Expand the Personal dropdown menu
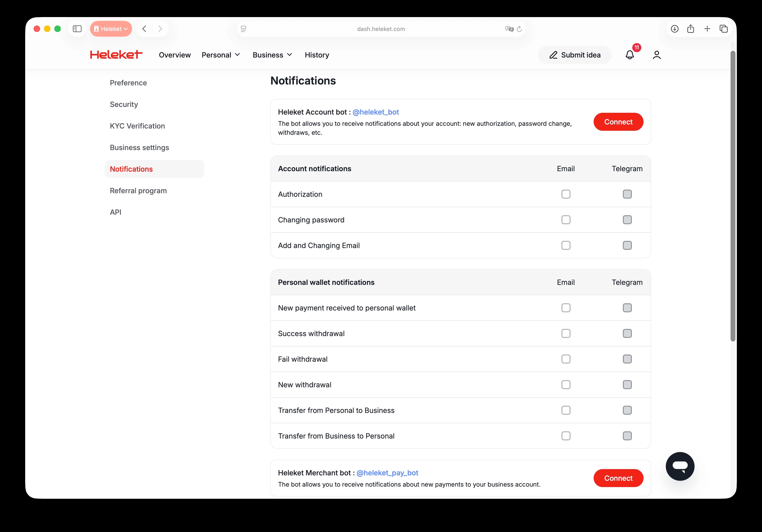 [221, 55]
